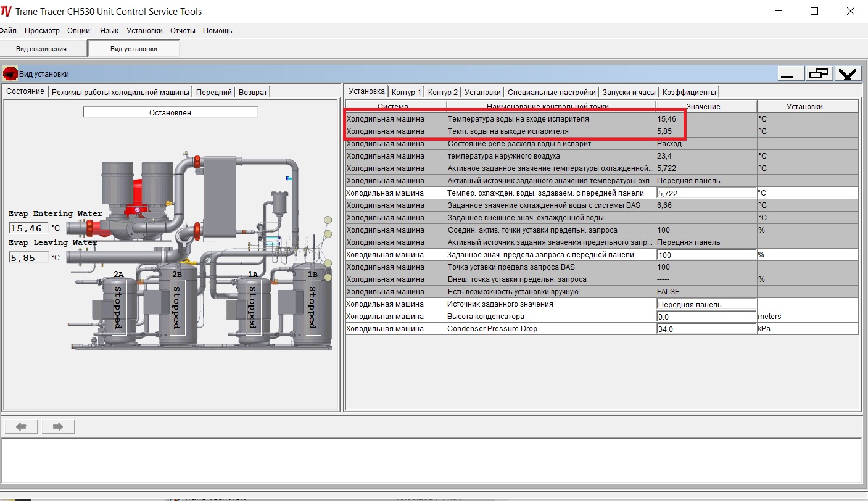Select row Есть возможность установки вручную
This screenshot has height=501, width=868.
601,292
